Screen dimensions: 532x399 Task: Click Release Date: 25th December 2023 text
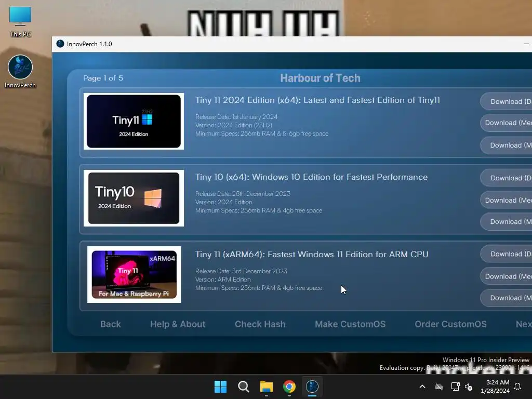pos(243,194)
